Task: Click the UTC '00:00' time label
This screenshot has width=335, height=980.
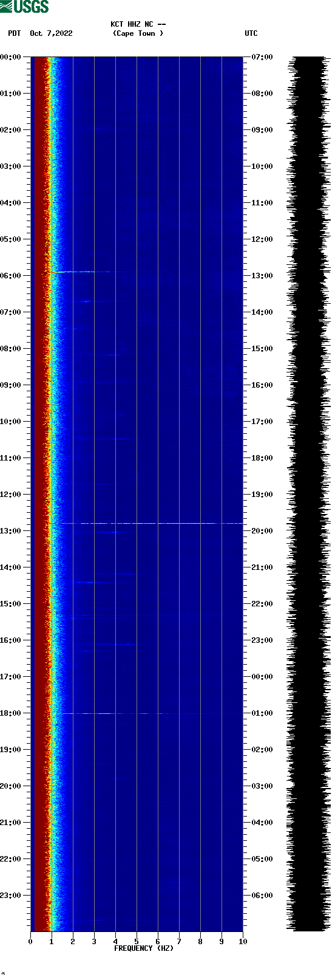Action: tap(262, 677)
